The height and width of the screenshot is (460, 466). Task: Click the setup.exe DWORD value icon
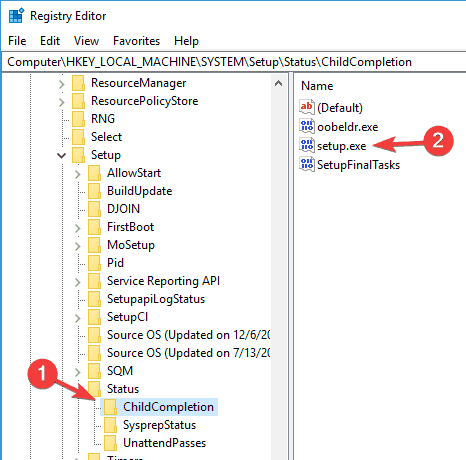click(x=307, y=146)
